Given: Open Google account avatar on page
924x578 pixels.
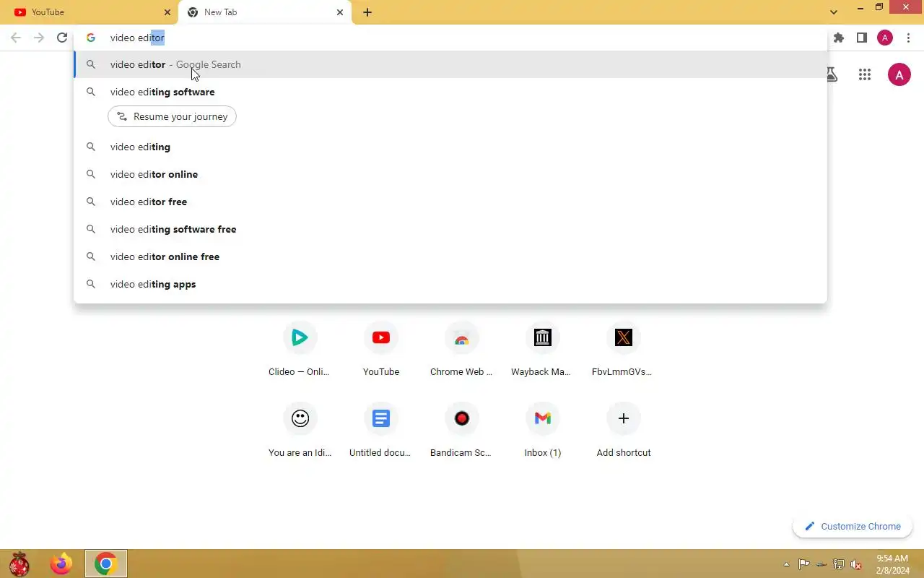Looking at the screenshot, I should tap(899, 74).
